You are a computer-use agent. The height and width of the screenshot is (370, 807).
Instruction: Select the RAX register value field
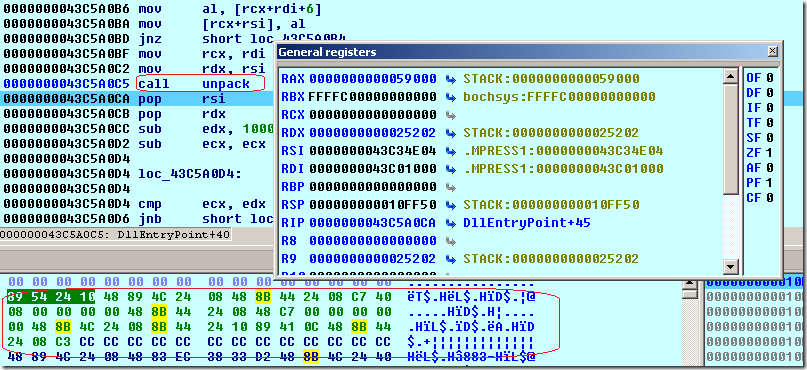[x=373, y=79]
